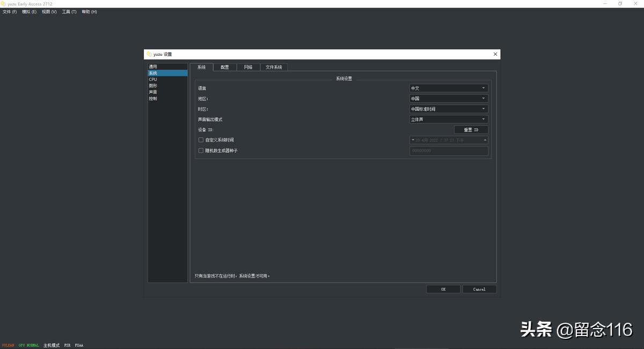Click the random seed input field
Image resolution: width=644 pixels, height=349 pixels.
tap(449, 151)
